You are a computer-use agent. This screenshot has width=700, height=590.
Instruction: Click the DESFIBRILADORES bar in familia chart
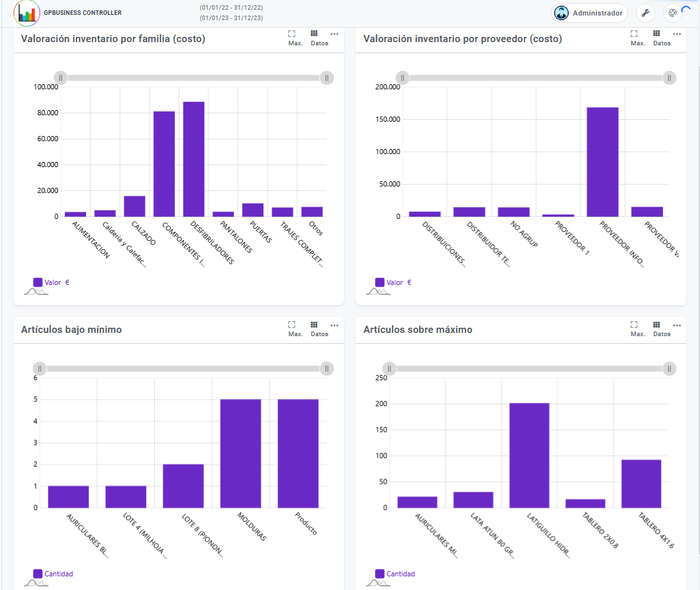[x=194, y=159]
